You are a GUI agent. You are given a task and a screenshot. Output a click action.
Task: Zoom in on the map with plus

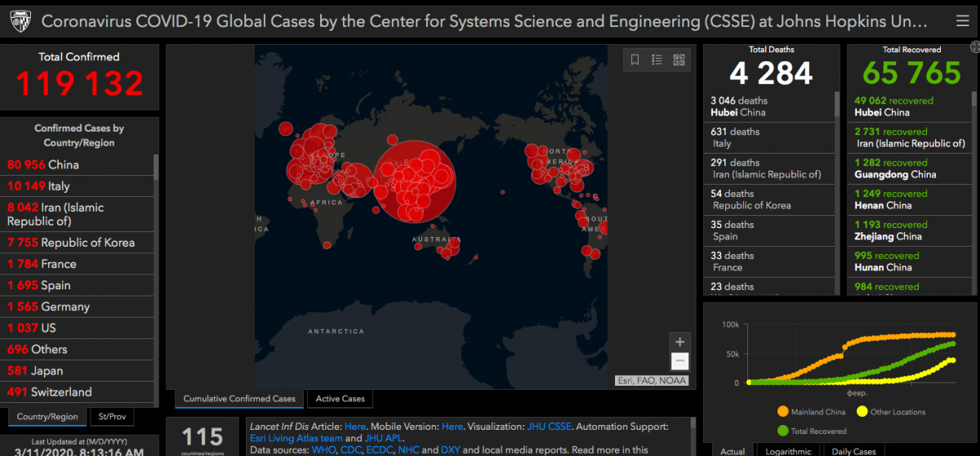pos(679,342)
